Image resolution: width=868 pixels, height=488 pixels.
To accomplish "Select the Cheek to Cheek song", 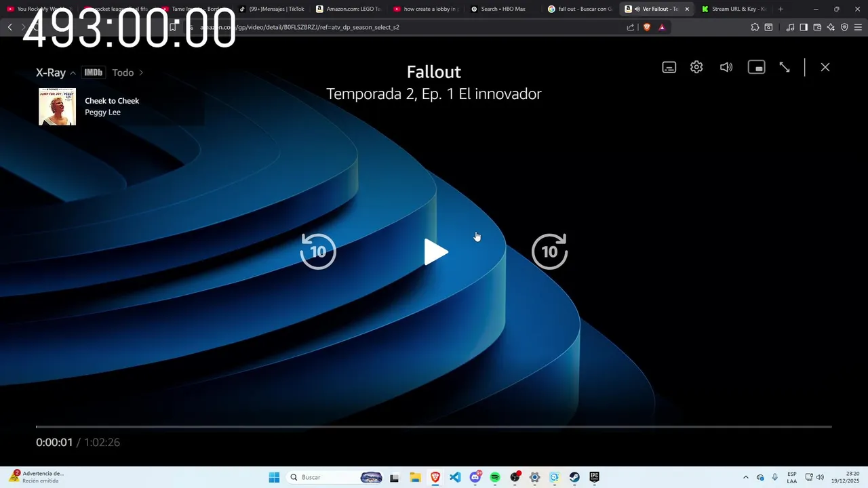I will click(112, 101).
